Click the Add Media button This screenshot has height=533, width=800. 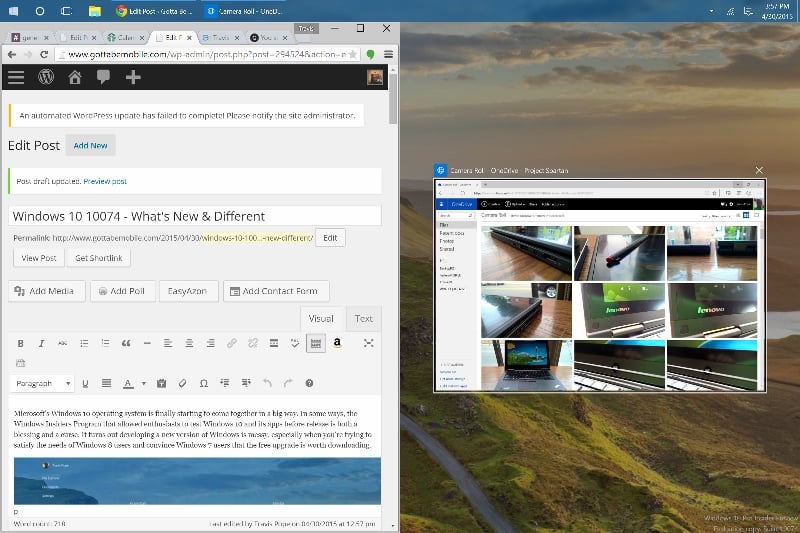coord(46,291)
